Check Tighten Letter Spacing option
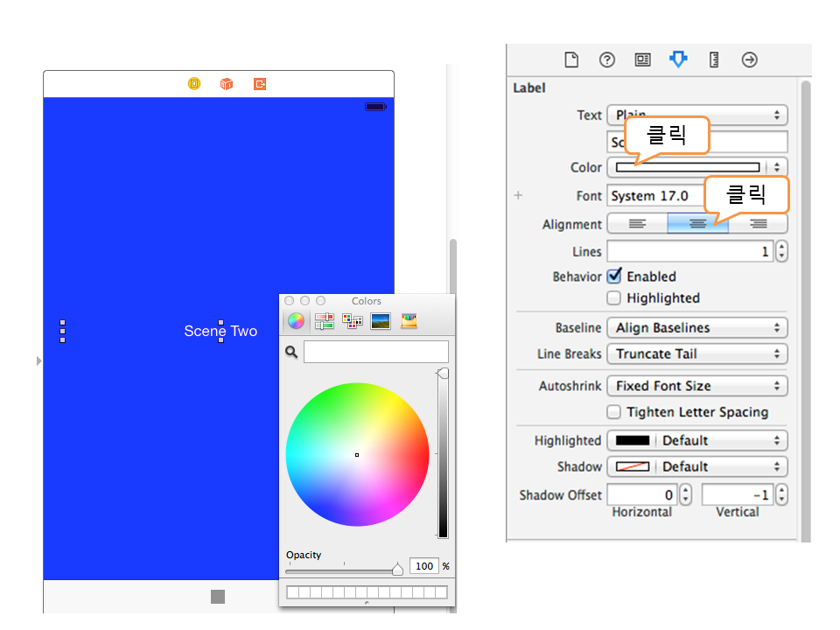840x630 pixels. tap(614, 412)
